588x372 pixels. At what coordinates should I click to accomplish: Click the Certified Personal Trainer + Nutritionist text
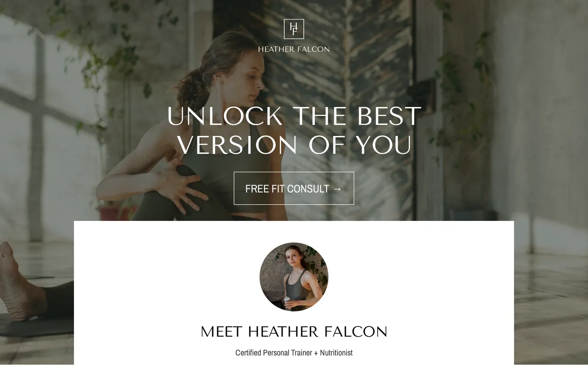click(x=294, y=353)
